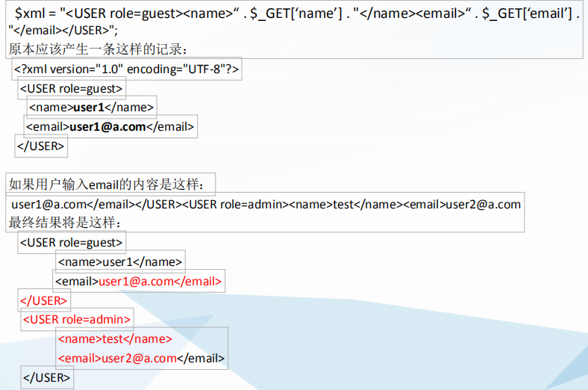588x390 pixels.
Task: Click the injected email payload line
Action: [266, 204]
